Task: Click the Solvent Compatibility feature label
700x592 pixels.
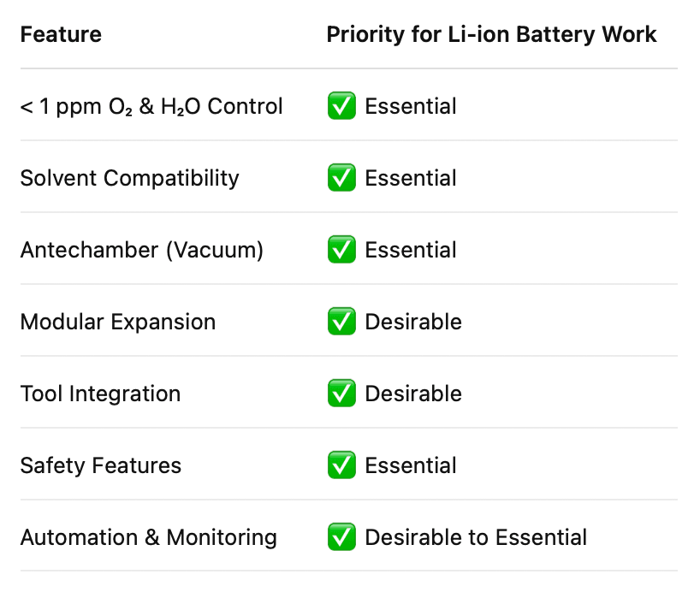Action: pos(129,179)
